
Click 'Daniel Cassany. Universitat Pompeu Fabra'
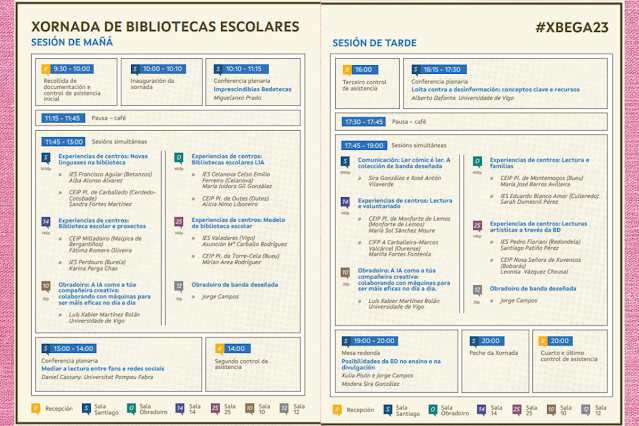[97, 377]
